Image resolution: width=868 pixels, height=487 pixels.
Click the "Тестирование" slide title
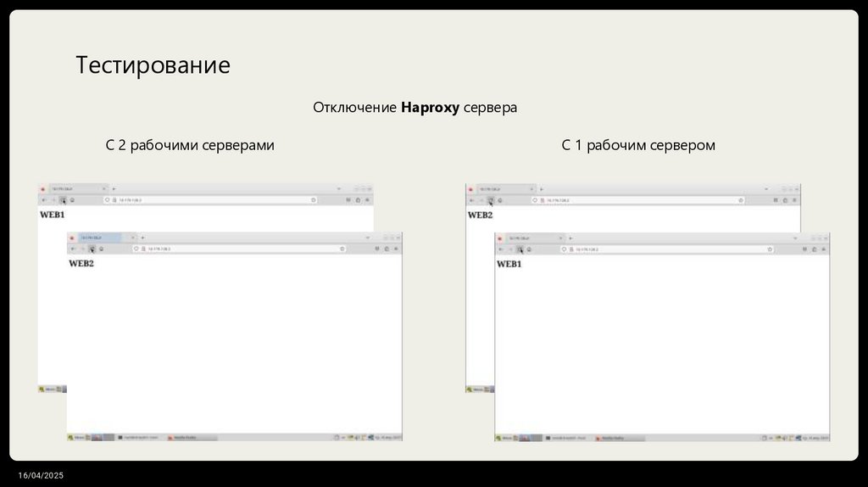(153, 64)
